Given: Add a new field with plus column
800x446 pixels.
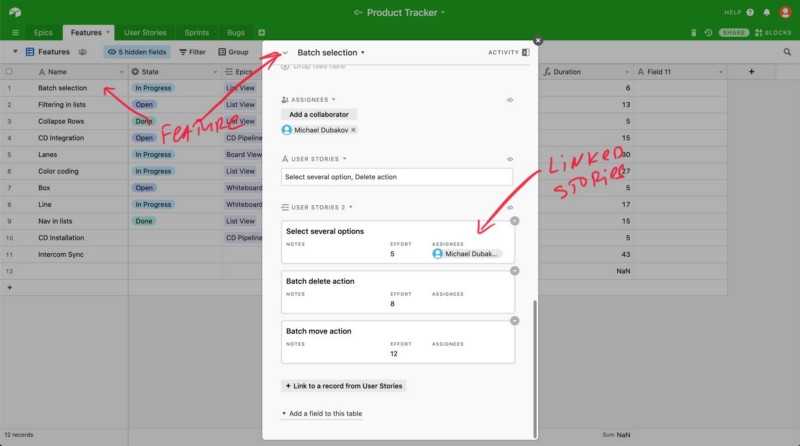Looking at the screenshot, I should click(751, 72).
